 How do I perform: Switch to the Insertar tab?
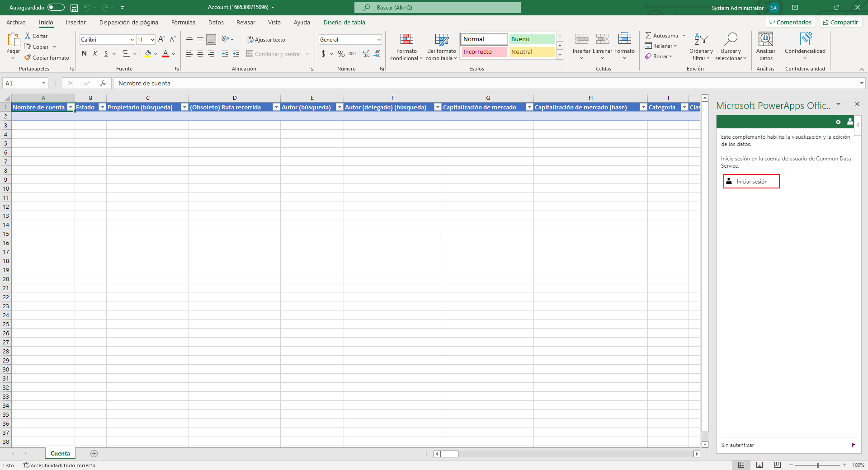pos(75,22)
